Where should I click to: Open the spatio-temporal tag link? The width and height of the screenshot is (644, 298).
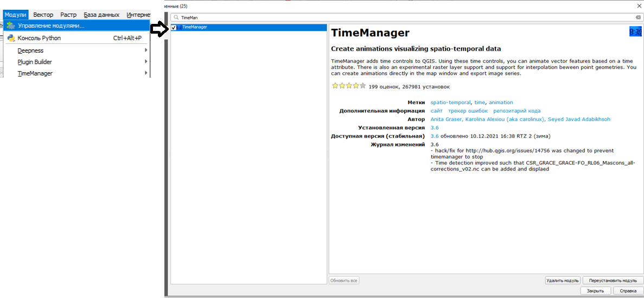[450, 103]
